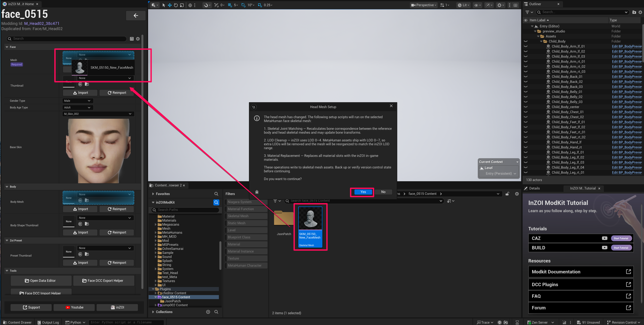Click the viewport layout grid icon

click(x=515, y=5)
